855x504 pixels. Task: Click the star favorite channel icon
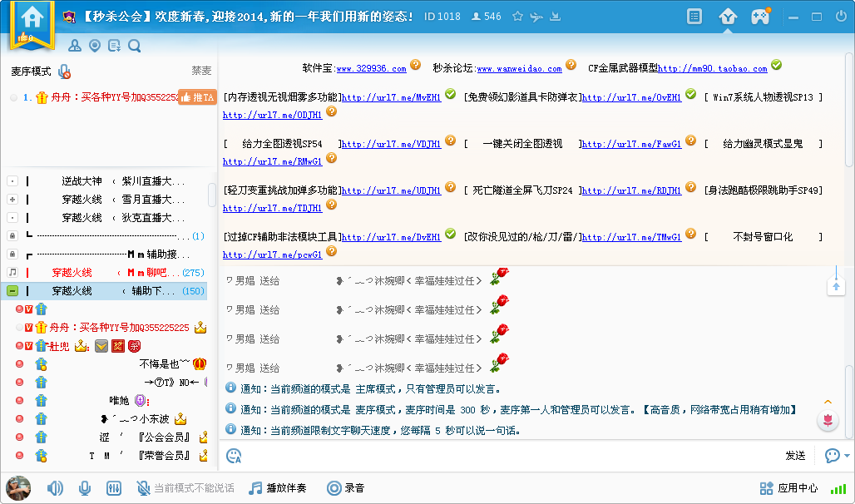pyautogui.click(x=517, y=17)
